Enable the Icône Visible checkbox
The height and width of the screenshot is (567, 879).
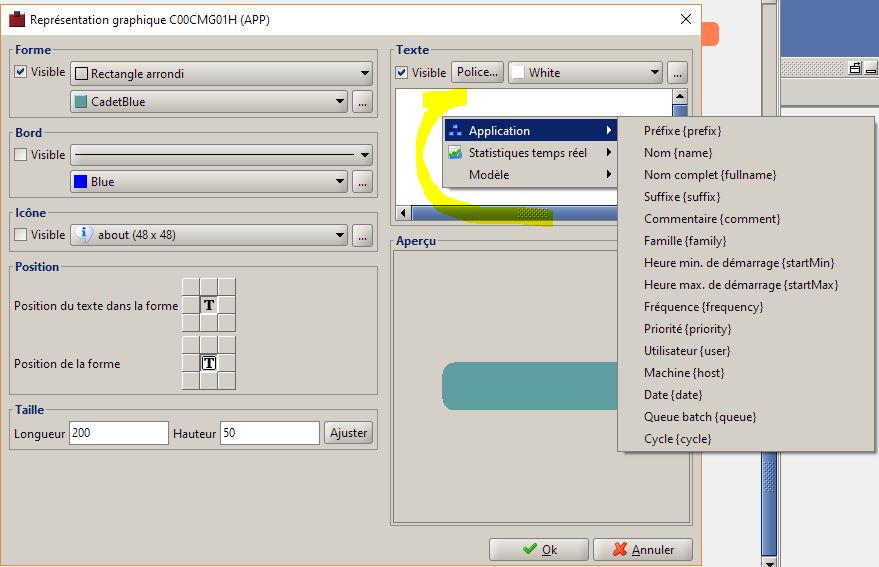tap(21, 234)
